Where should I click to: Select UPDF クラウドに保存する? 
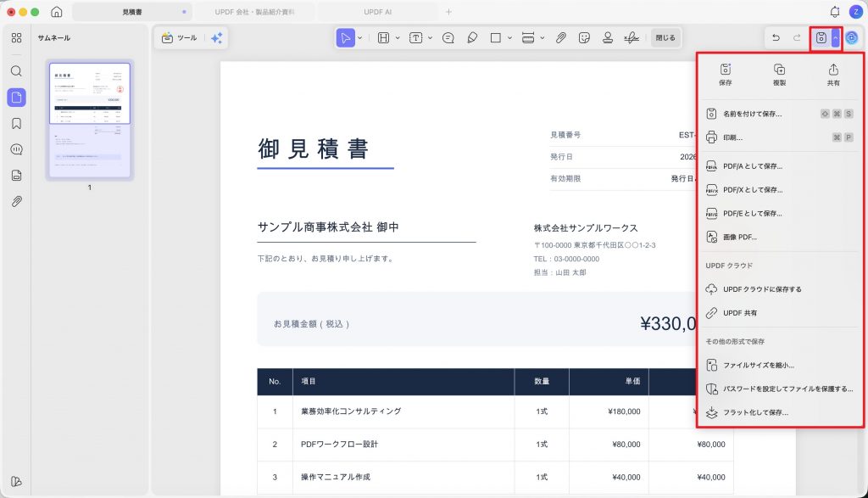(780, 289)
